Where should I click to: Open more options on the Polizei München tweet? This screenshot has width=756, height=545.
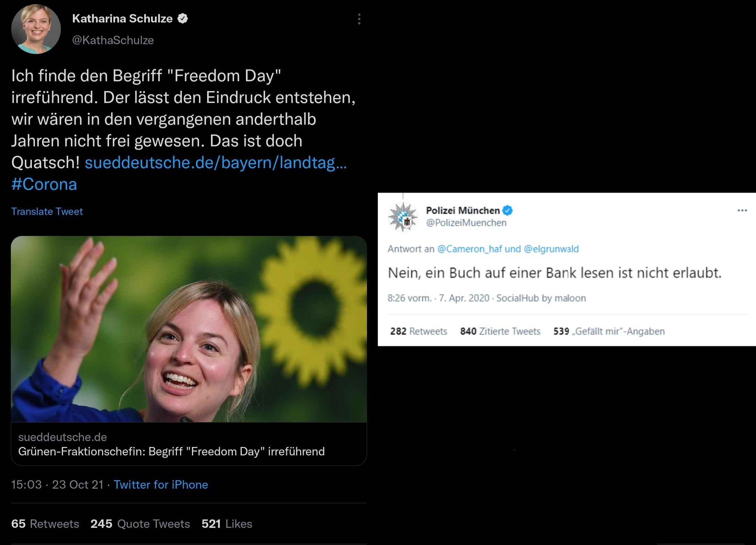click(x=742, y=210)
